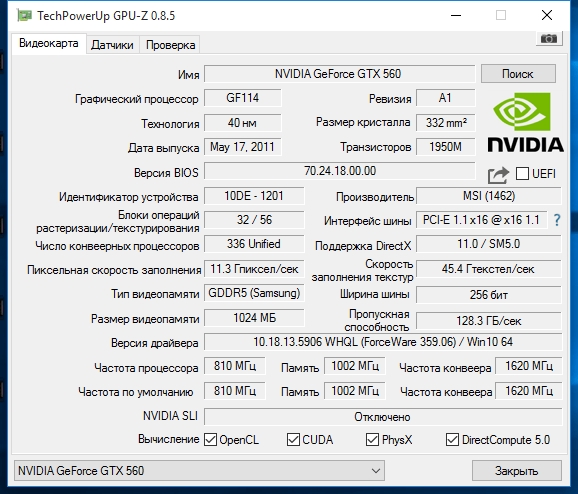Toggle the OpenCL checkbox
578x494 pixels.
tap(210, 439)
